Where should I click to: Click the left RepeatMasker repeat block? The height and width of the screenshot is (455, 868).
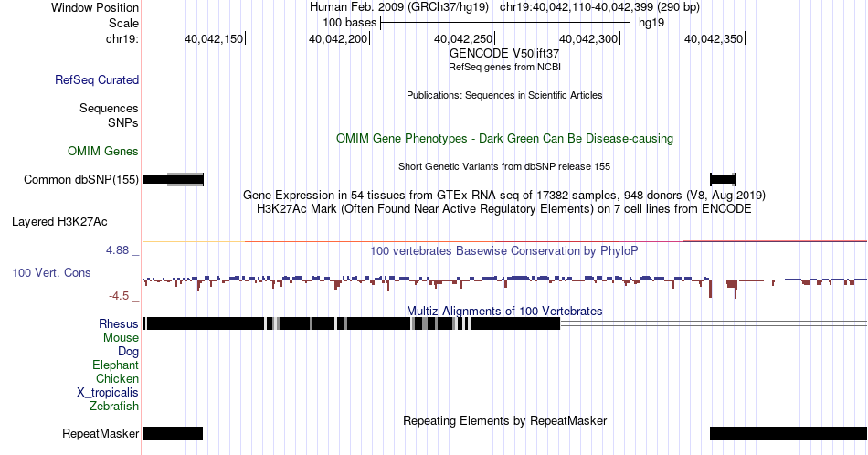173,433
